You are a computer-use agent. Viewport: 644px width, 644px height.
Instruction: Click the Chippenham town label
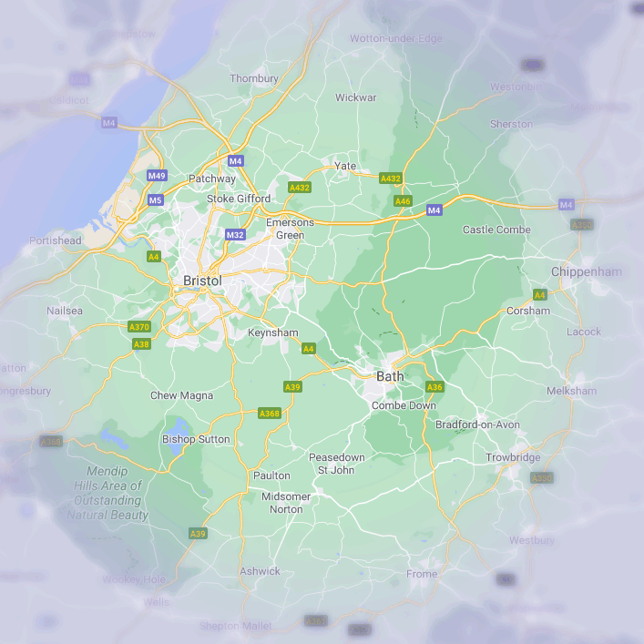587,271
